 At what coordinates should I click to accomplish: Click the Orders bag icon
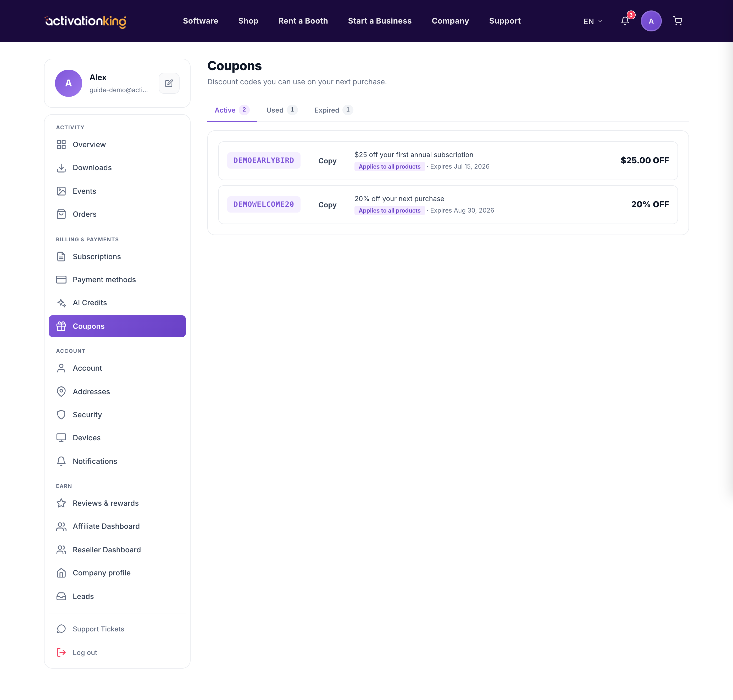61,214
